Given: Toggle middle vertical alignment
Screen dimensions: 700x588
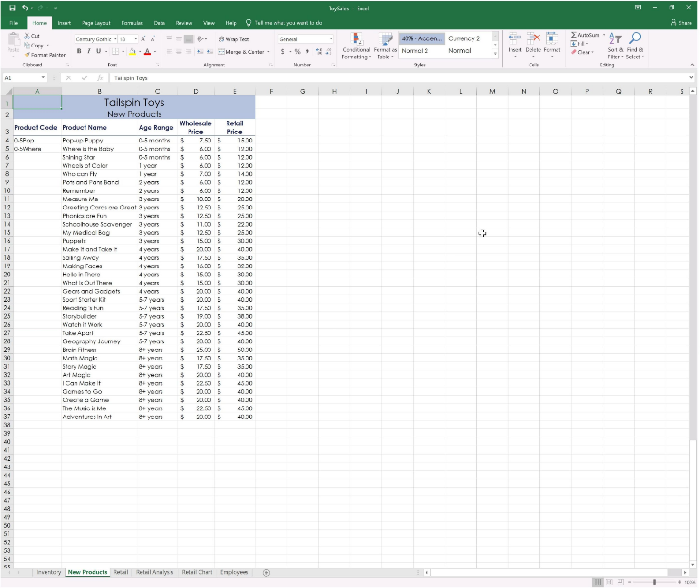Looking at the screenshot, I should (179, 39).
